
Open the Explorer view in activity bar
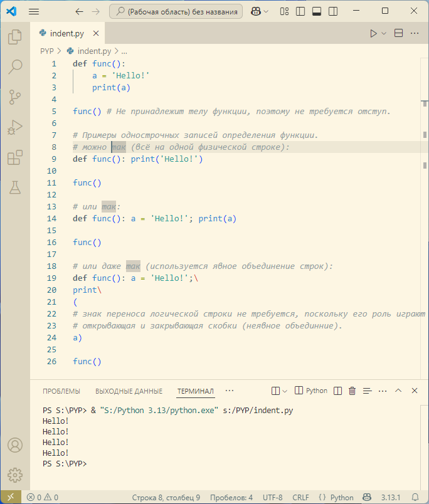coord(15,36)
